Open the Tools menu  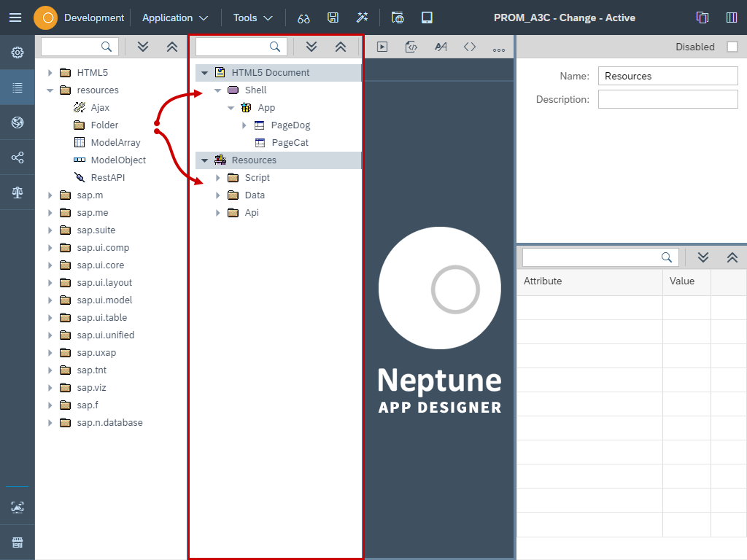point(252,17)
